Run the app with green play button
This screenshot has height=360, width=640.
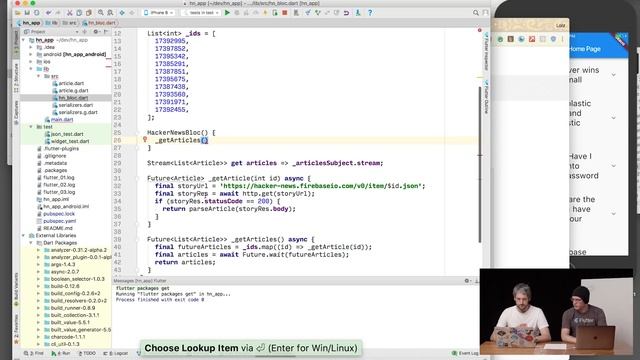click(x=227, y=13)
